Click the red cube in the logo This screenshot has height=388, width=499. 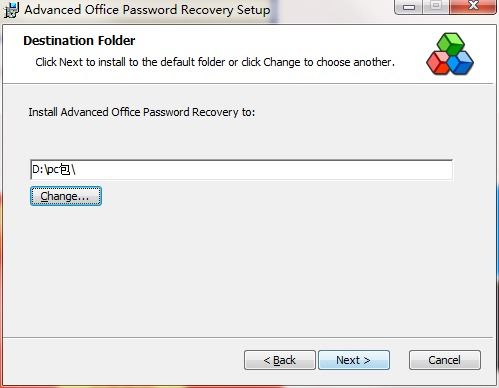[438, 63]
